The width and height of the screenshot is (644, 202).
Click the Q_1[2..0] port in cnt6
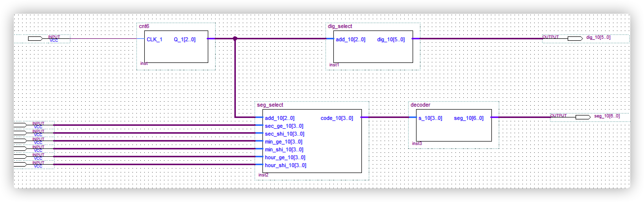click(185, 40)
